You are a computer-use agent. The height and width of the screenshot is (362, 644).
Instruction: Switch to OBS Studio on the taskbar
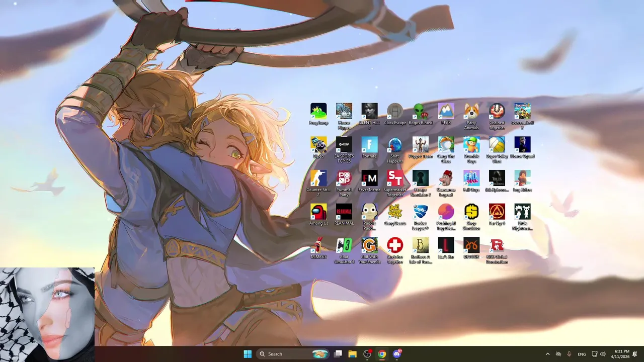click(367, 354)
